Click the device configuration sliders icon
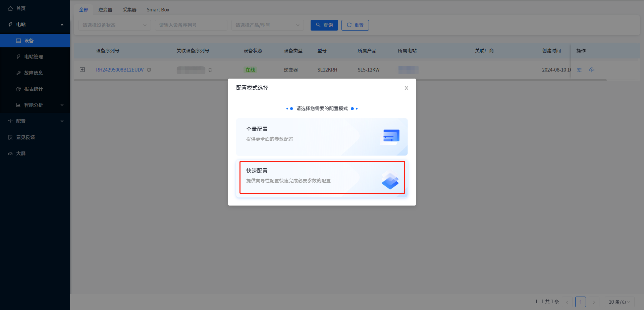Viewport: 644px width, 310px height. (x=579, y=70)
